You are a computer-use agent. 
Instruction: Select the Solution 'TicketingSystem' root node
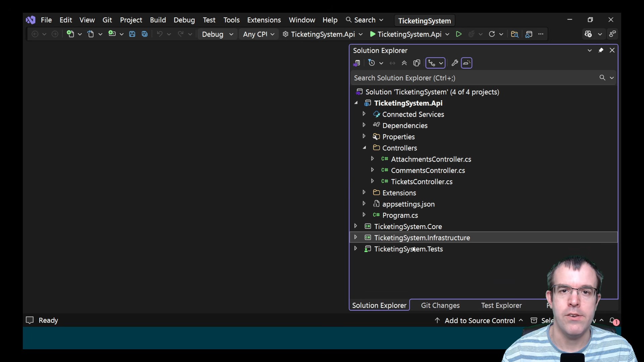pos(432,92)
